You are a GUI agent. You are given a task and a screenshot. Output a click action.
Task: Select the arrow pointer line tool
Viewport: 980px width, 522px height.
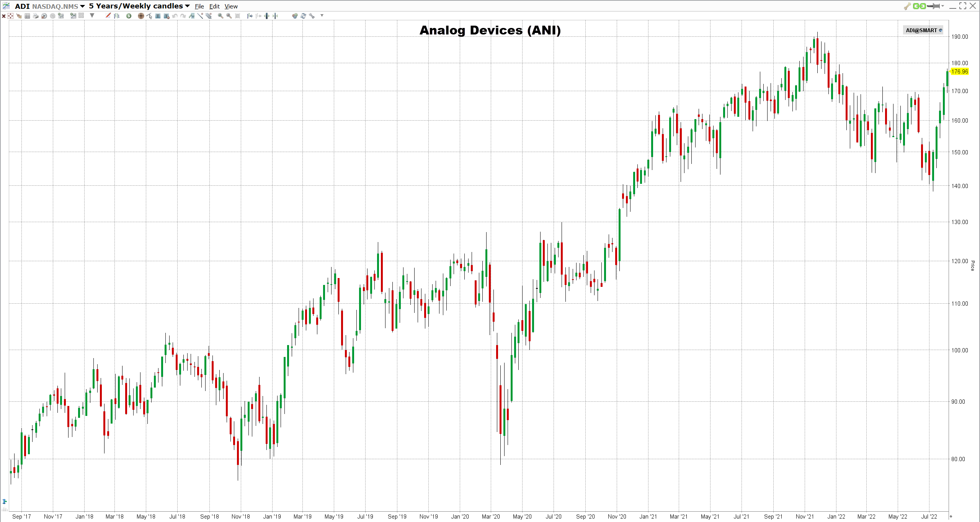tap(149, 16)
